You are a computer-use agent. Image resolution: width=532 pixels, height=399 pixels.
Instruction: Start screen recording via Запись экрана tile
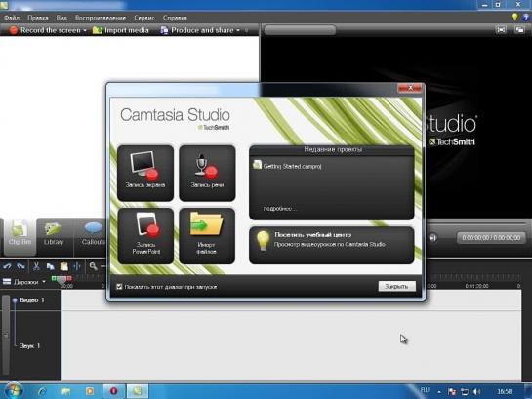pyautogui.click(x=145, y=173)
